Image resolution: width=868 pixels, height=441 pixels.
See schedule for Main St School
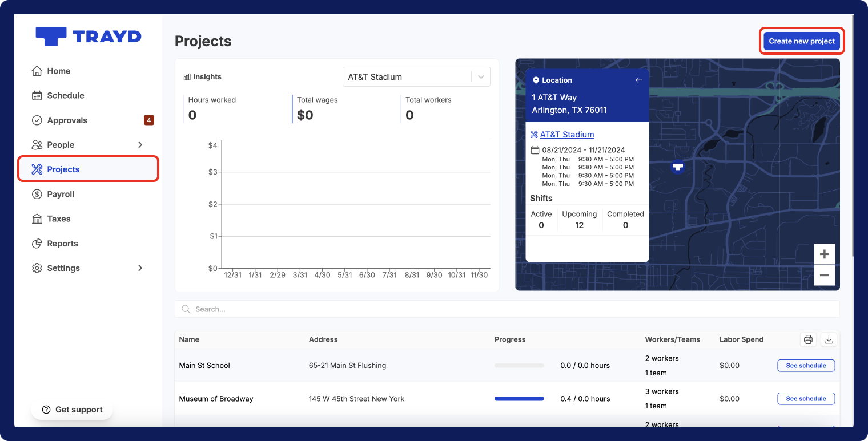(x=806, y=366)
